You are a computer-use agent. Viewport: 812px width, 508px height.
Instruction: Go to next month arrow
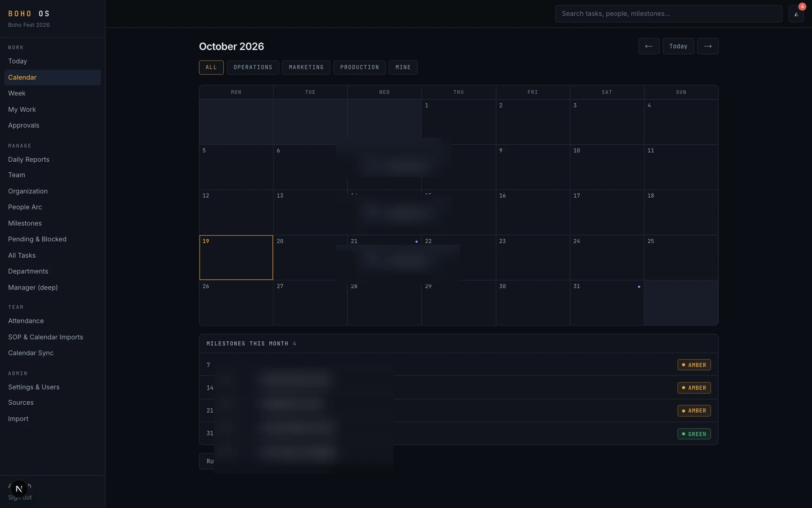(708, 46)
